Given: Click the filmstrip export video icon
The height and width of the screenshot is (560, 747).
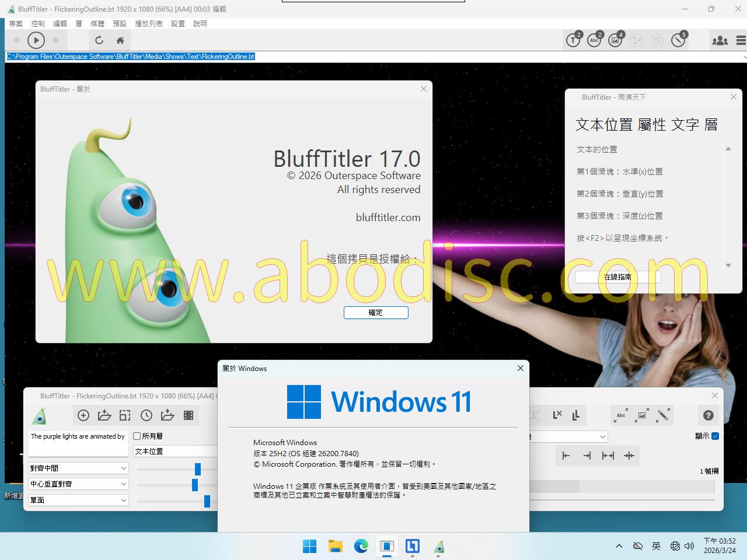Looking at the screenshot, I should coord(189,415).
